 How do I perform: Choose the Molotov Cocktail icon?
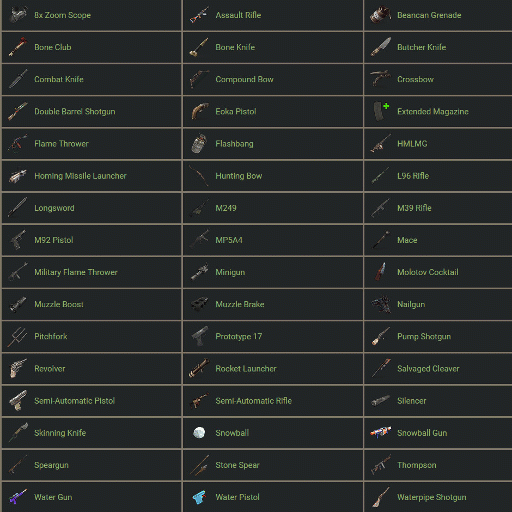(381, 272)
